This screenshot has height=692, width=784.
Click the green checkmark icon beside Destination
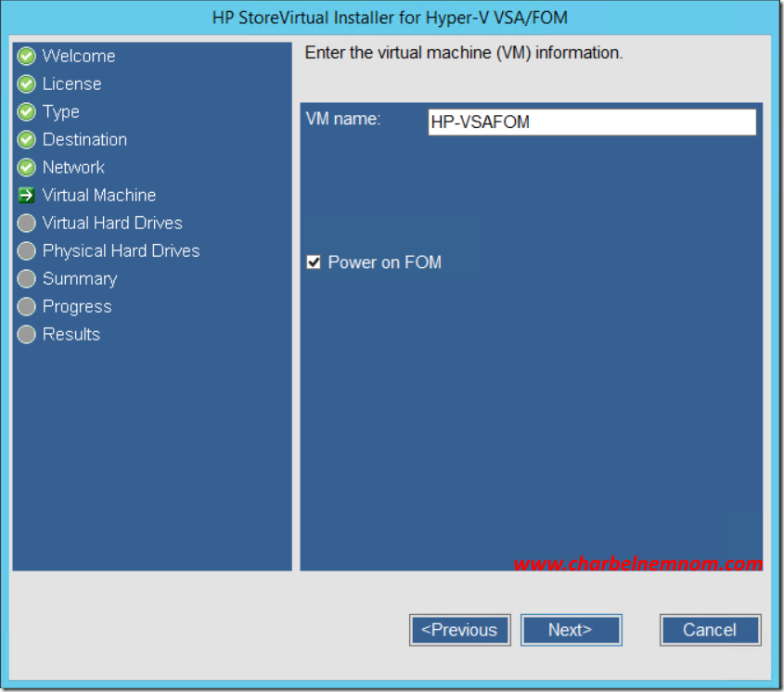tap(27, 139)
